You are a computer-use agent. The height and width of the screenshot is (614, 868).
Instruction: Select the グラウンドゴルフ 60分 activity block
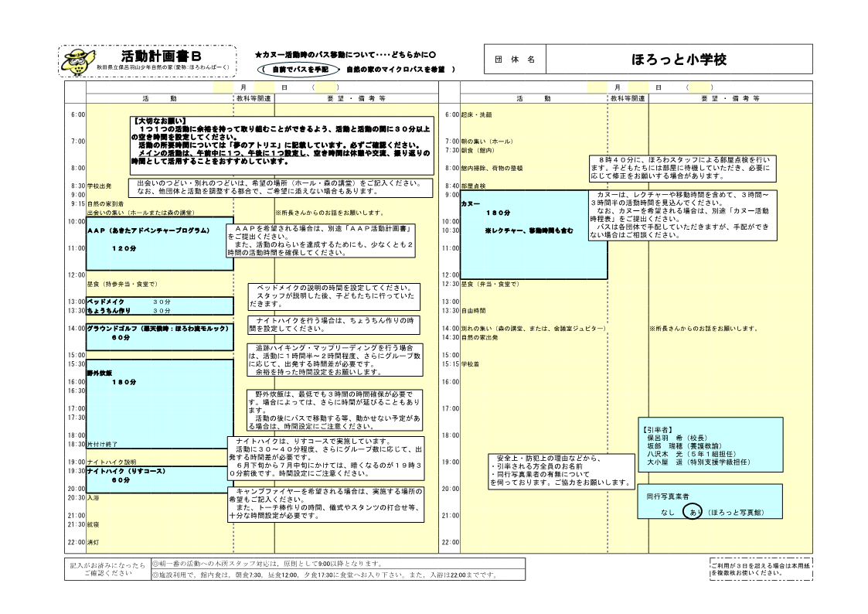pos(160,333)
